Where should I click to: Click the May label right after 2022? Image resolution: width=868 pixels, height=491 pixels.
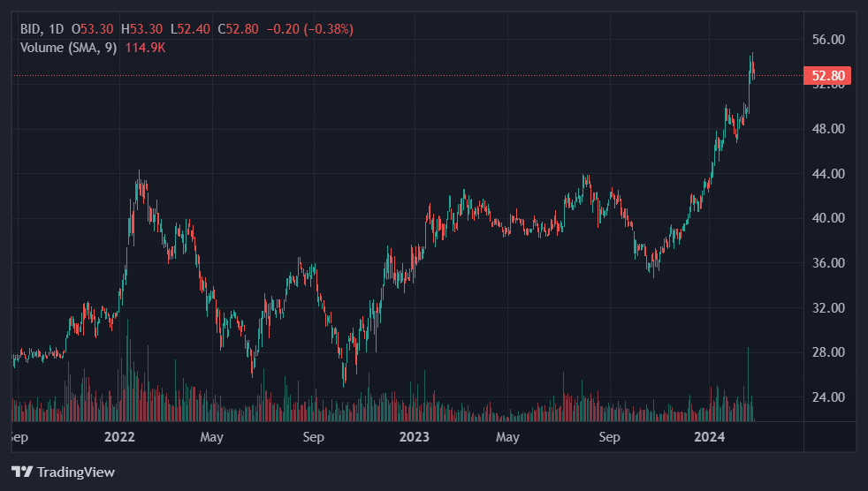[210, 436]
